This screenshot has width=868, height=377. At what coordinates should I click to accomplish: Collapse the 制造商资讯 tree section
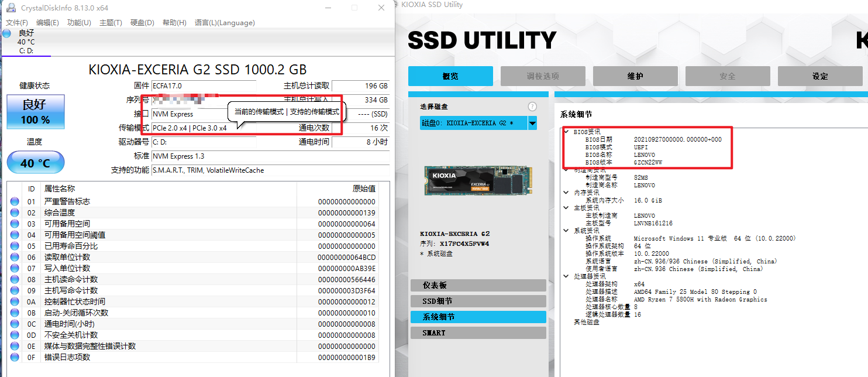coord(566,170)
